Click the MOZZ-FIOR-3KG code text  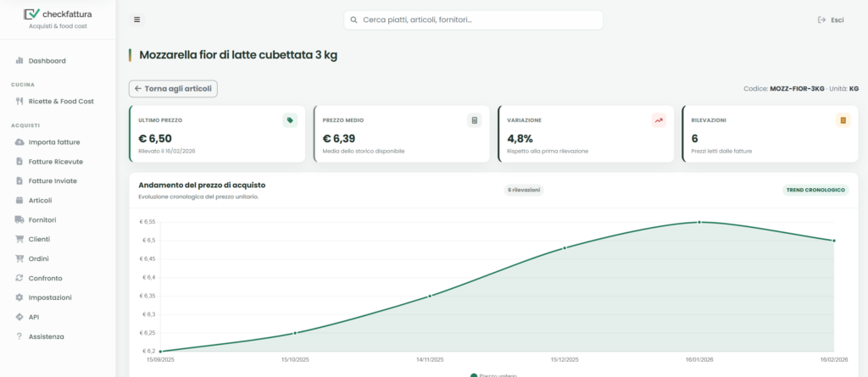coord(797,89)
